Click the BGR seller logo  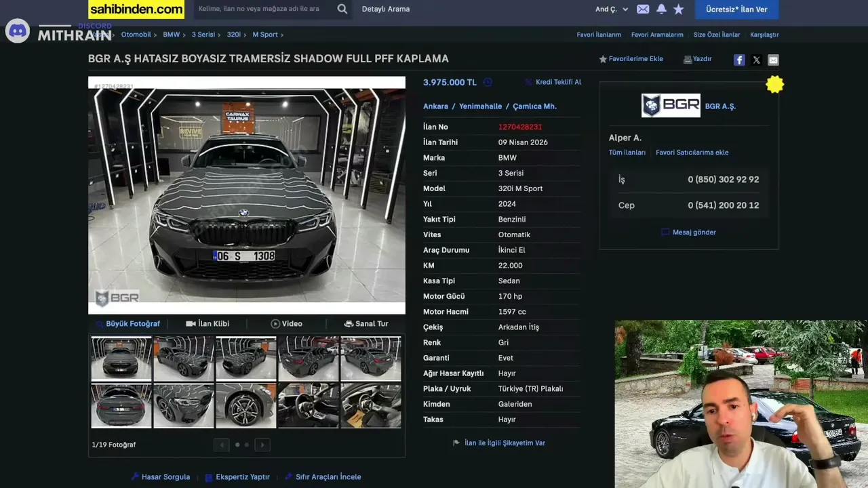point(671,106)
